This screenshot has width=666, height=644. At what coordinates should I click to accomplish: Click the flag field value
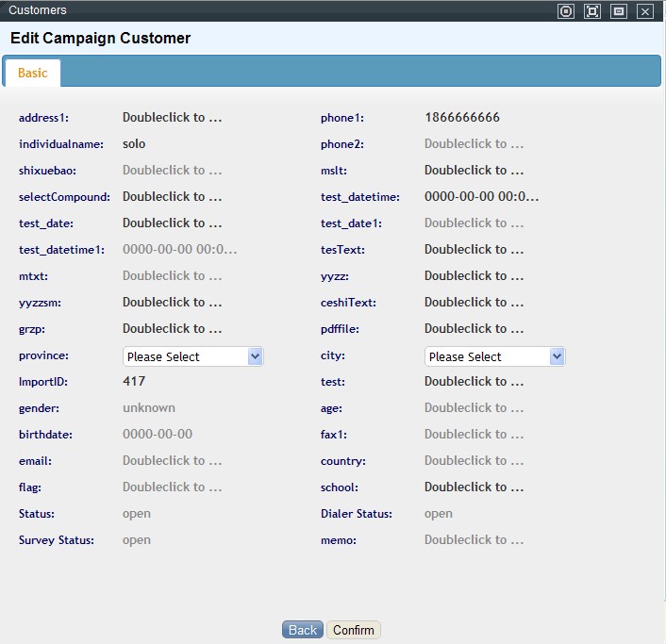pyautogui.click(x=172, y=487)
